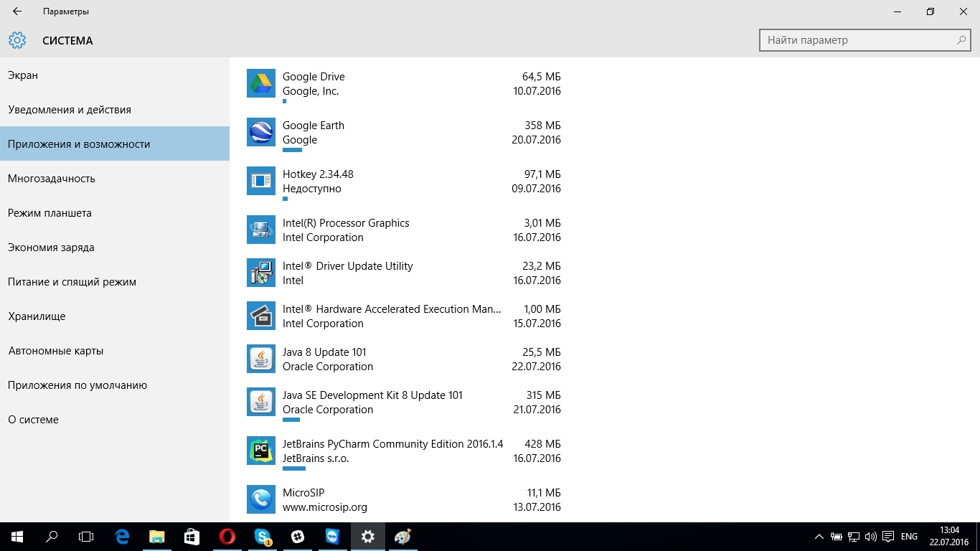The image size is (980, 551).
Task: Click the JetBrains PyCharm icon
Action: (x=261, y=451)
